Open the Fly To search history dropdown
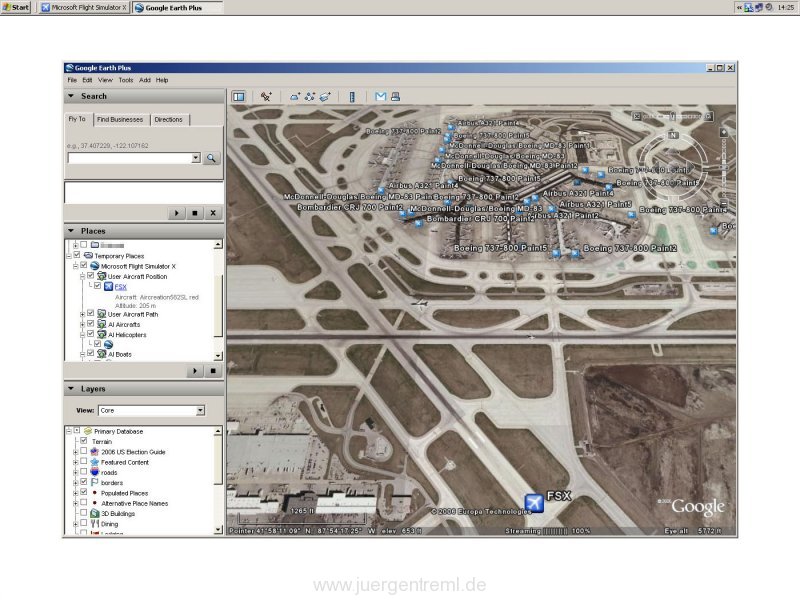The height and width of the screenshot is (600, 800). click(x=196, y=158)
